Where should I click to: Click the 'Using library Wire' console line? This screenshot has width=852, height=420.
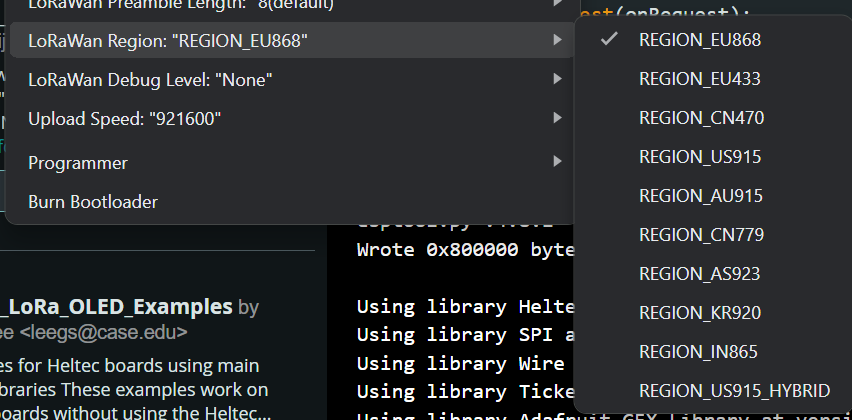pyautogui.click(x=461, y=363)
